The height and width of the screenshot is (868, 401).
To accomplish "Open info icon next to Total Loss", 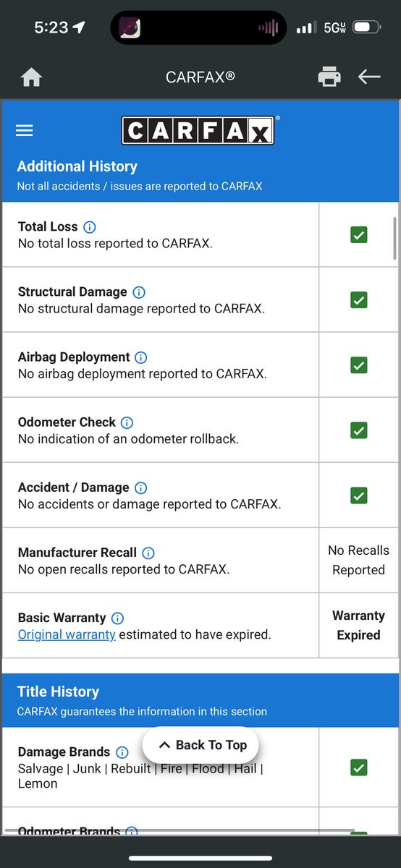I will click(x=90, y=227).
